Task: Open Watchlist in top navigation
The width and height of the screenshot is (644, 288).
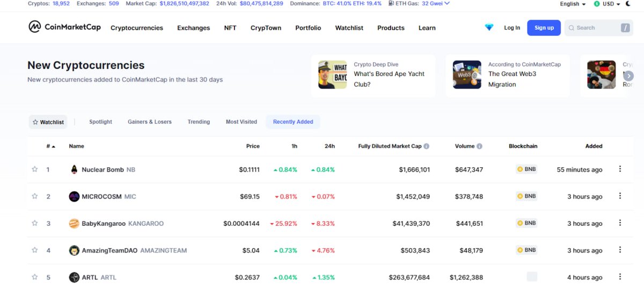Action: (x=349, y=28)
